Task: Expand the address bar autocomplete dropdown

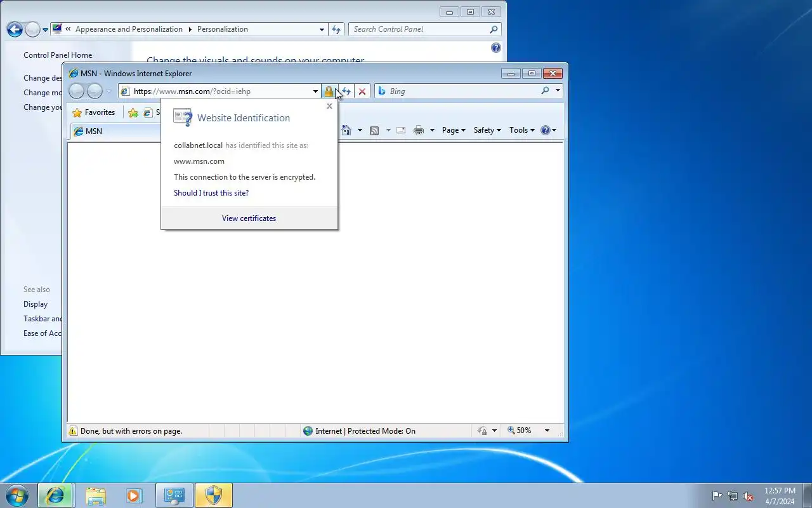Action: 315,91
